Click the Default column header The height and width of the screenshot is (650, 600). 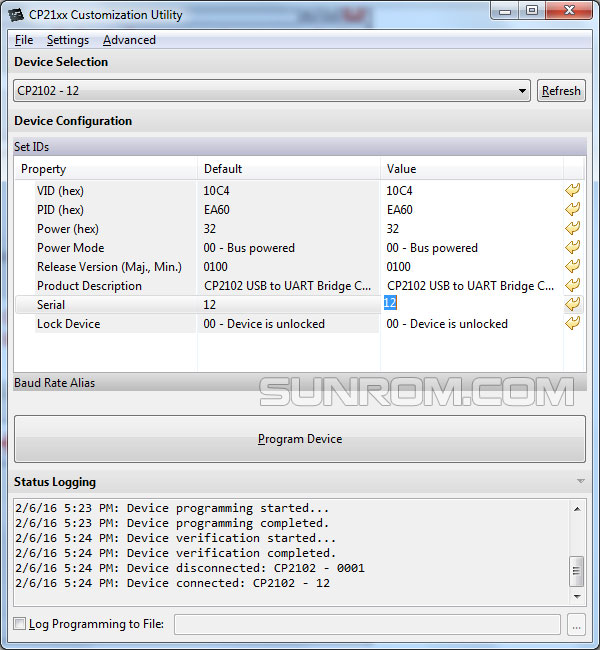[x=289, y=169]
